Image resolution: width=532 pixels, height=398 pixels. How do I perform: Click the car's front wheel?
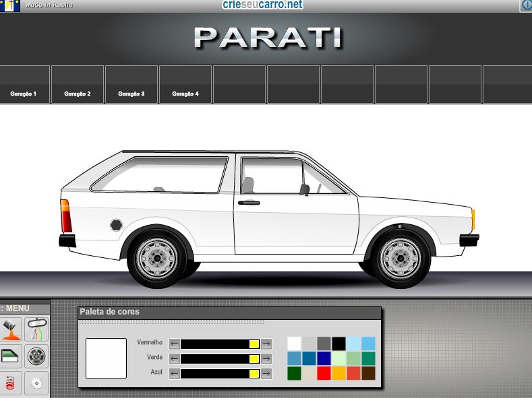coord(401,259)
